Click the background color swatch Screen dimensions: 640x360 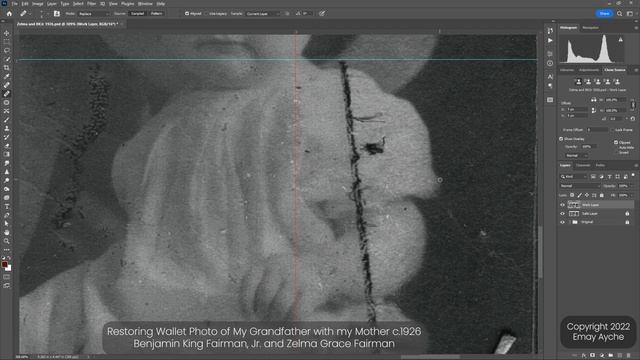[x=9, y=268]
